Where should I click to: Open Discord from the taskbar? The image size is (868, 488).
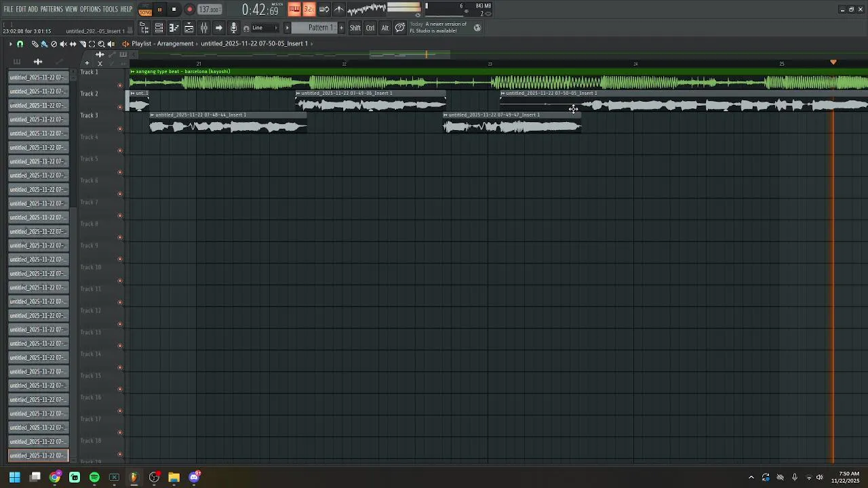pos(194,477)
